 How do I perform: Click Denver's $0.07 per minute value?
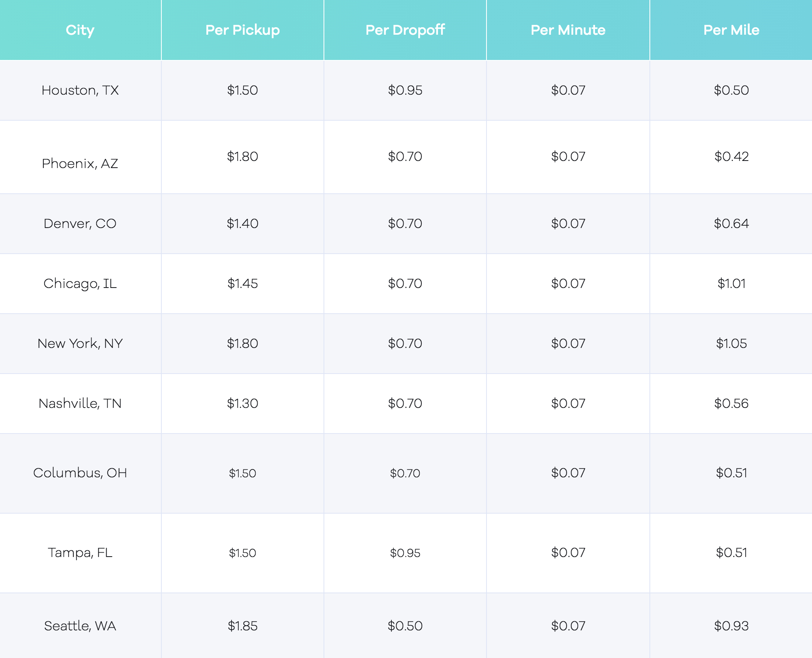568,224
